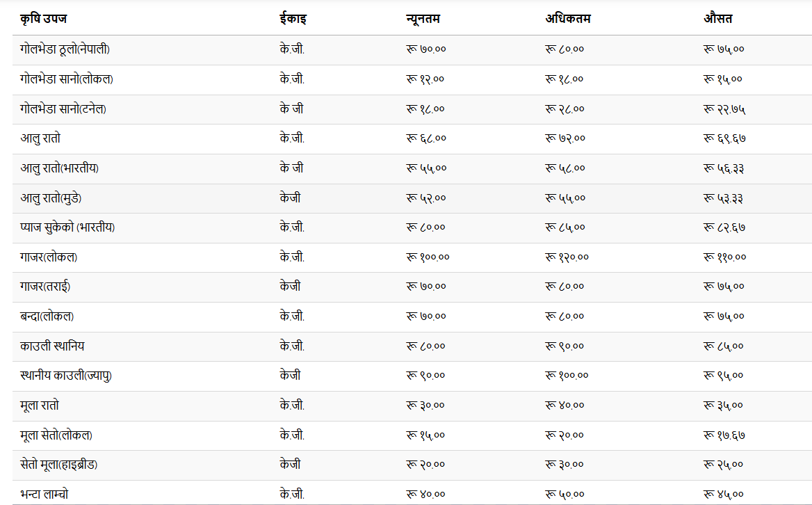Select the बन्दा(लोकल) row name
Viewport: 812px width, 505px height.
pyautogui.click(x=47, y=316)
